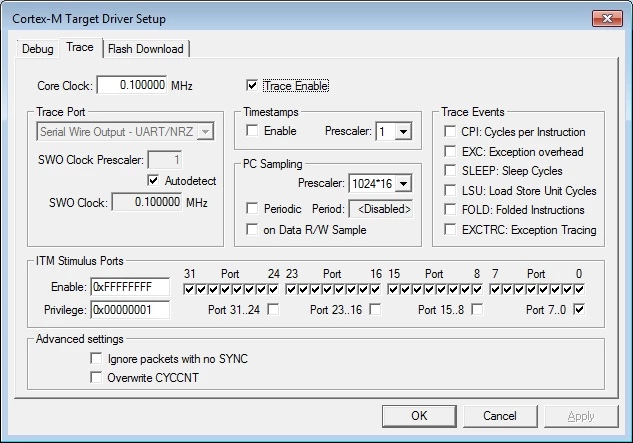
Task: Enable CPI: Cycles per Instruction
Action: [x=450, y=131]
